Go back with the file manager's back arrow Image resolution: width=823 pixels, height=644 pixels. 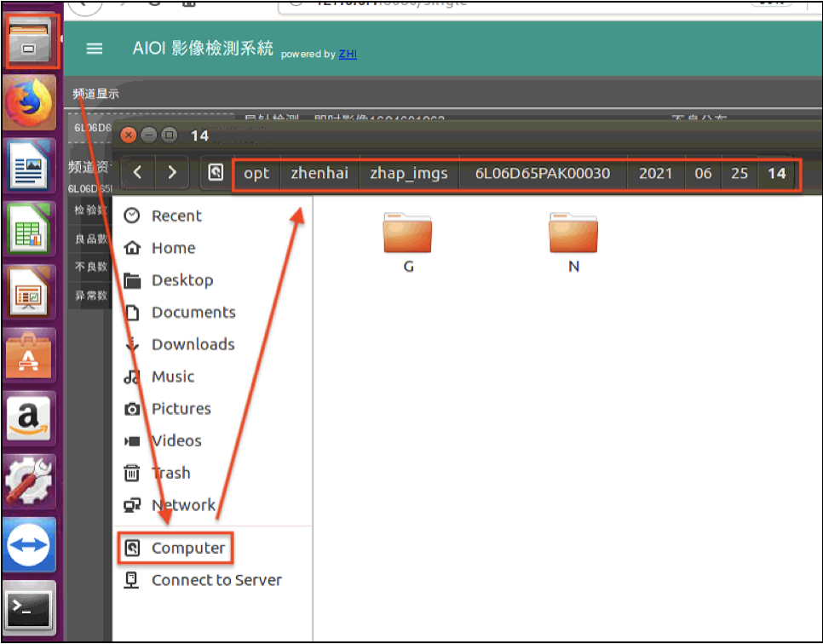137,173
